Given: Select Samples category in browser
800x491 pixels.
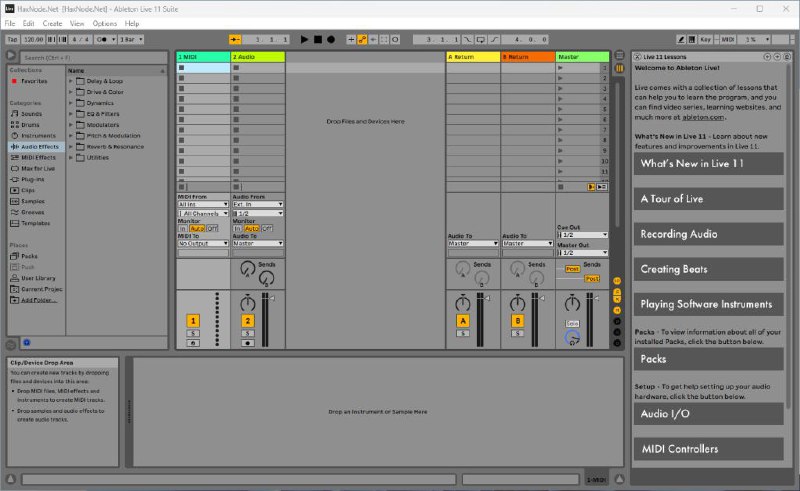Looking at the screenshot, I should coord(33,201).
